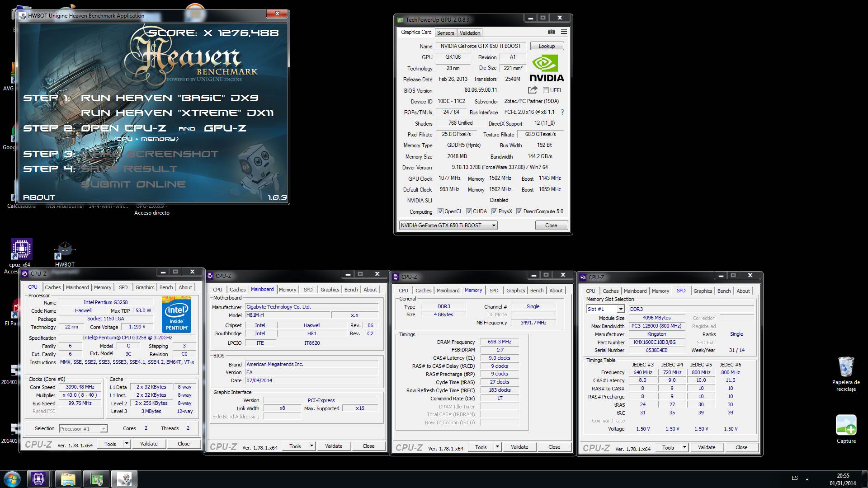Expand Tools dropdown arrow in CPU-Z Memory window
The height and width of the screenshot is (488, 868).
(497, 447)
